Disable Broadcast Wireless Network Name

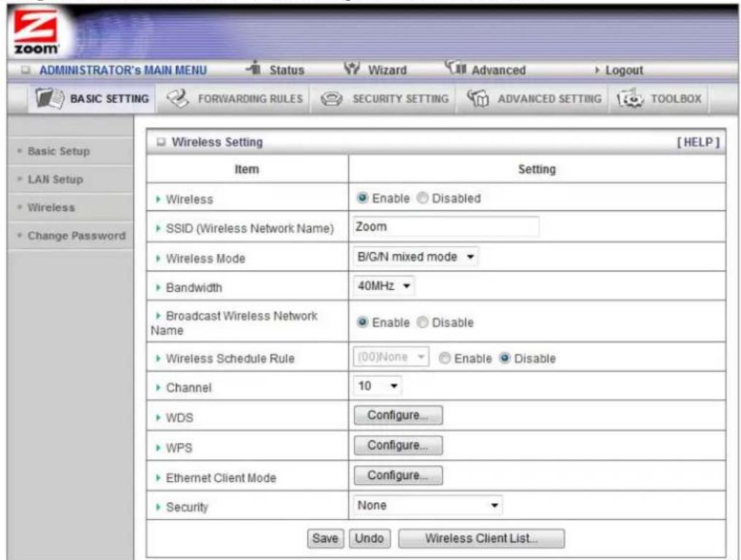click(x=422, y=322)
